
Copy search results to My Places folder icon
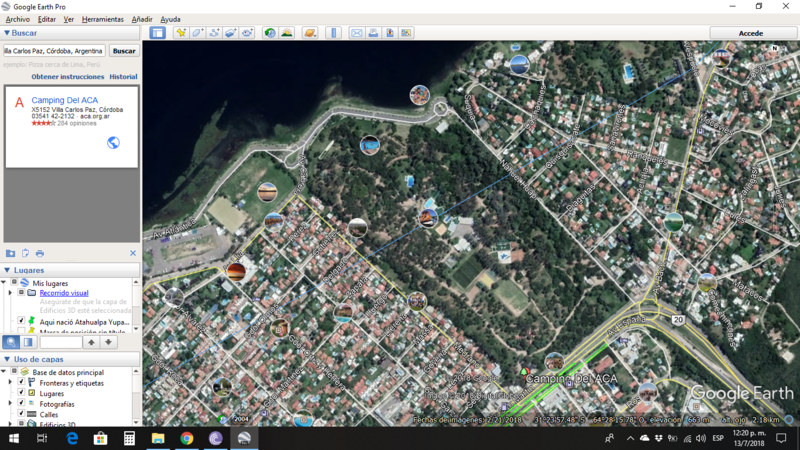10,253
